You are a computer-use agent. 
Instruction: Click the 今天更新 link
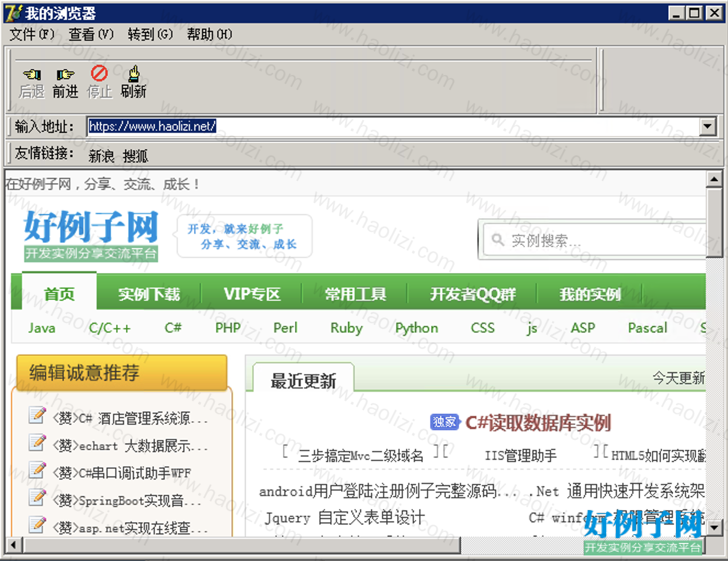pyautogui.click(x=679, y=378)
